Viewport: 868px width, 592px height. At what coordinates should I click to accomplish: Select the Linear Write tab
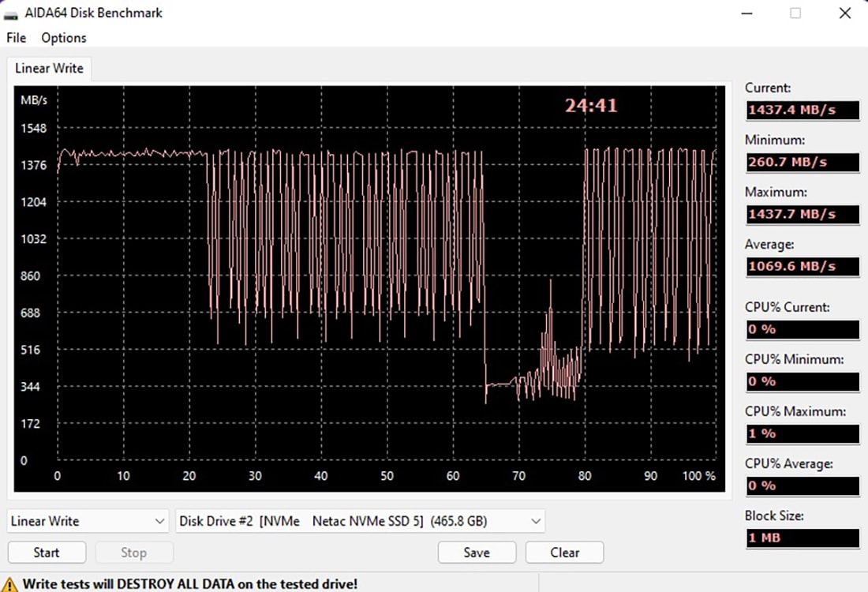point(49,68)
